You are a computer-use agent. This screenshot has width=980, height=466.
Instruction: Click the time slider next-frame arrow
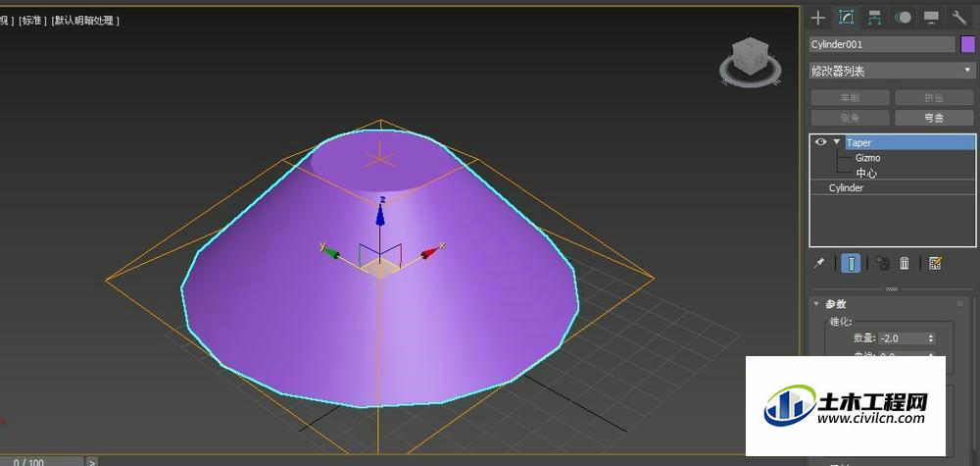click(x=92, y=462)
